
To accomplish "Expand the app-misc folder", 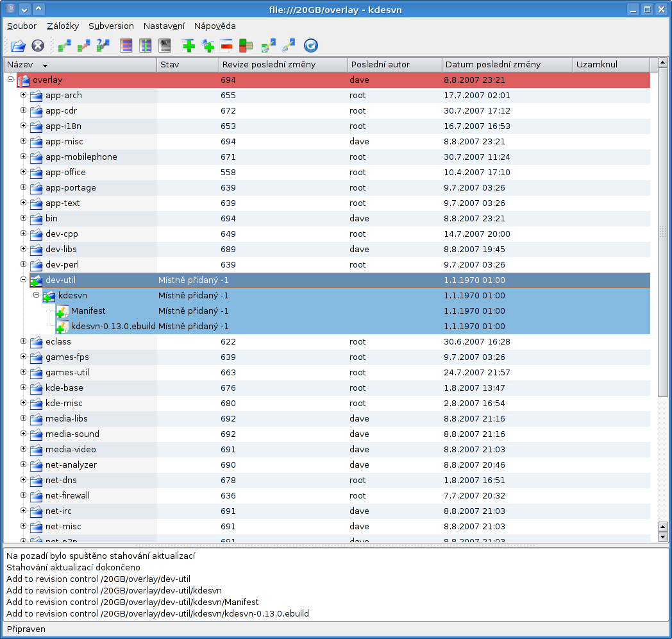I will pyautogui.click(x=24, y=141).
